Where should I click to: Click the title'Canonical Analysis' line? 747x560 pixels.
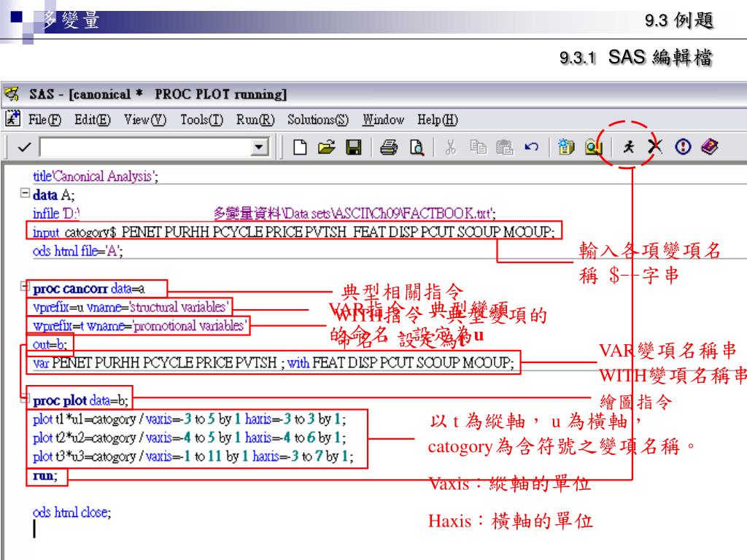click(x=96, y=176)
